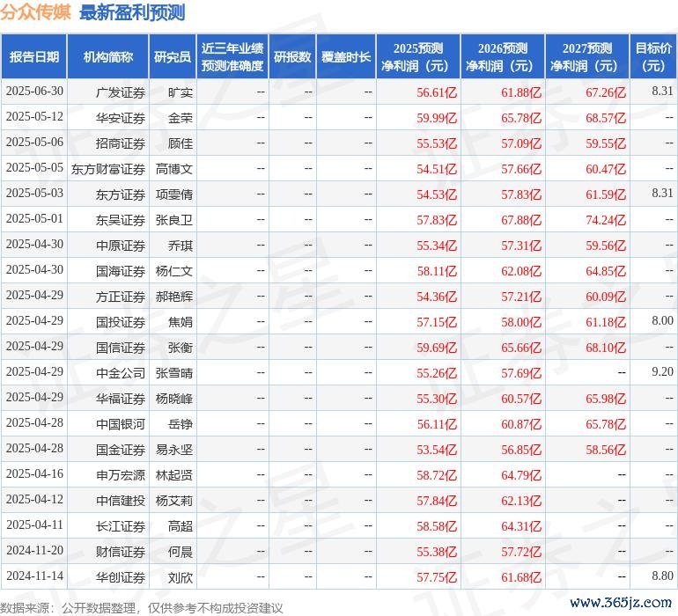Select the 2025预测净利润 column header
678x616 pixels.
click(418, 56)
